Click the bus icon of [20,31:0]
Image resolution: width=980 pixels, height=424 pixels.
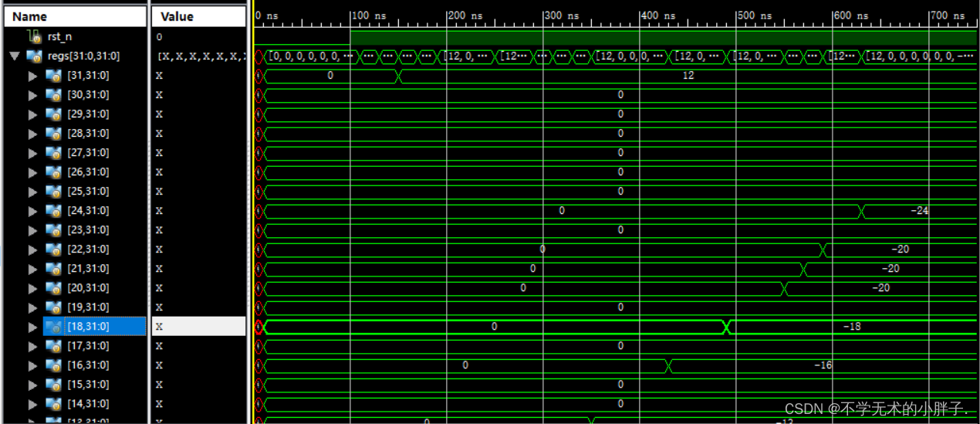tap(52, 287)
